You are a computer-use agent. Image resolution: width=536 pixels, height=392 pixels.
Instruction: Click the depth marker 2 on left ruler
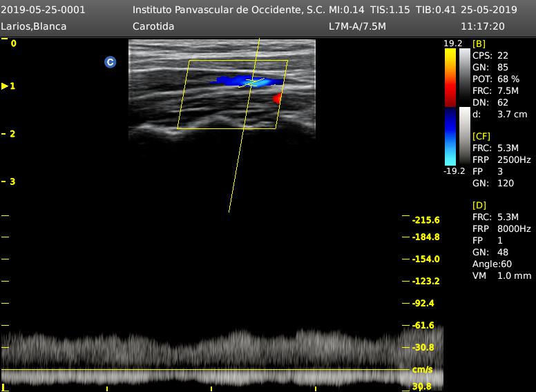click(x=12, y=134)
